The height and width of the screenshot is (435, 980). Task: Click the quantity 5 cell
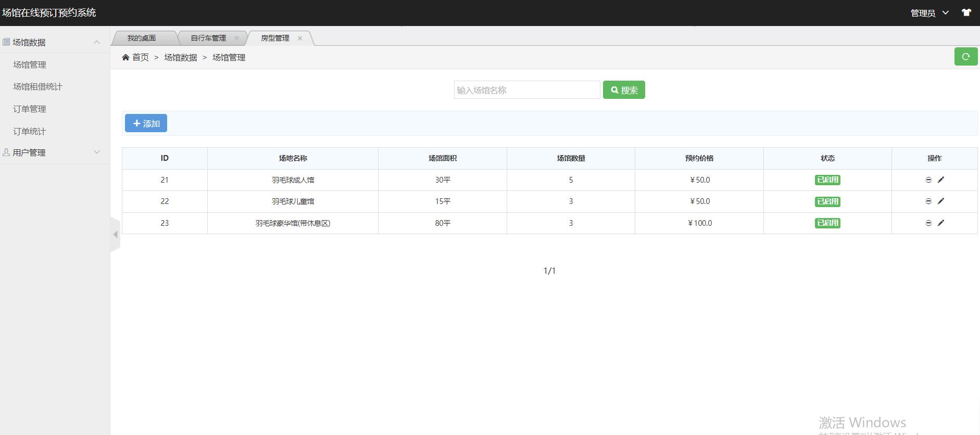[571, 180]
